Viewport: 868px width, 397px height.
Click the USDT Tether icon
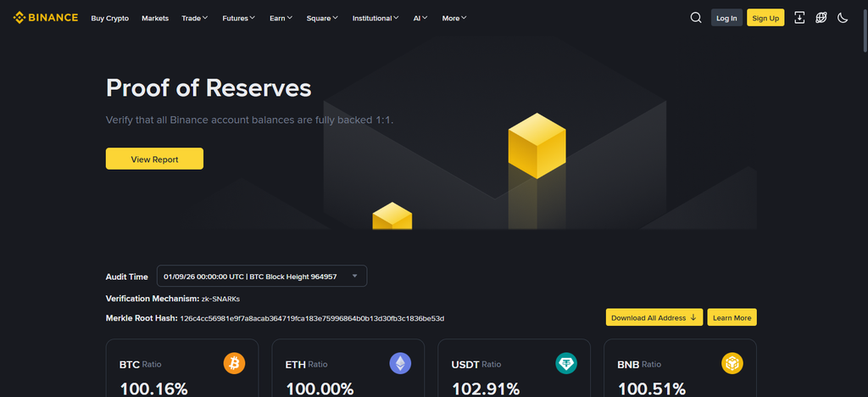click(566, 363)
